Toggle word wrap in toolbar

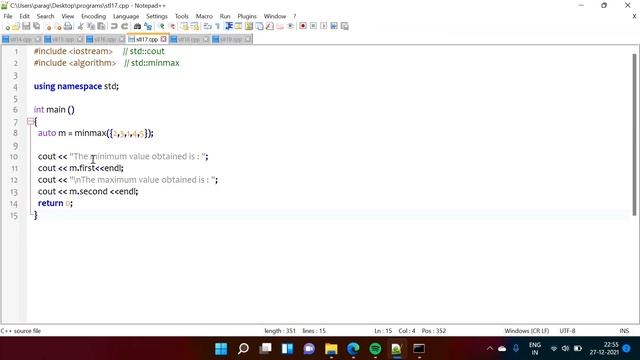click(207, 27)
